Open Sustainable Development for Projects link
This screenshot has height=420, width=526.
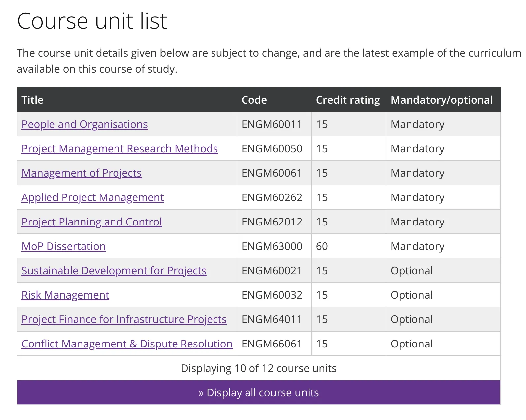click(114, 271)
